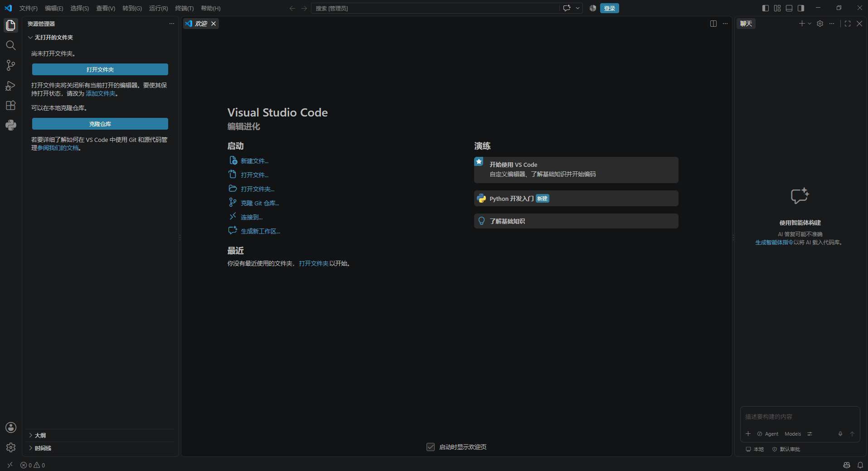
Task: Open chat panel more actions ellipsis
Action: (832, 24)
